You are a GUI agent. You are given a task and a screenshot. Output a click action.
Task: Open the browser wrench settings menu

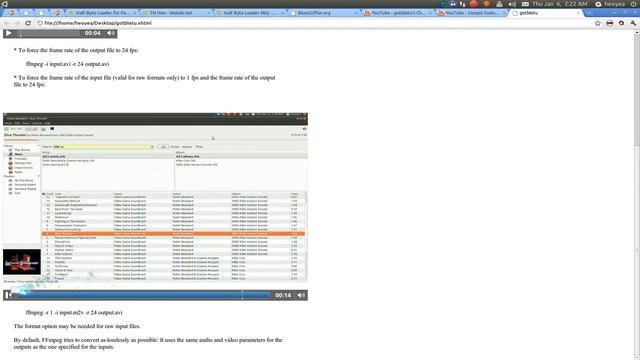(633, 23)
